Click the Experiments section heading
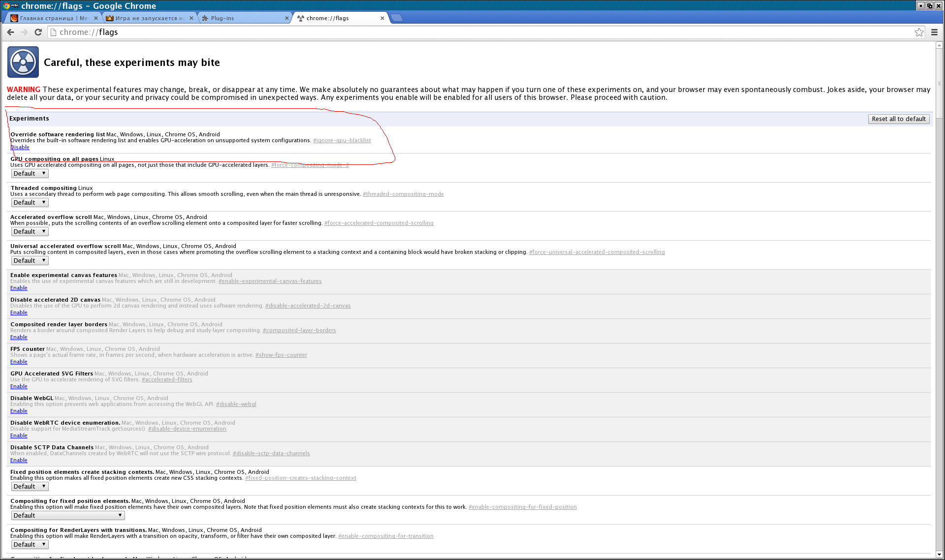This screenshot has width=945, height=560. (x=29, y=119)
